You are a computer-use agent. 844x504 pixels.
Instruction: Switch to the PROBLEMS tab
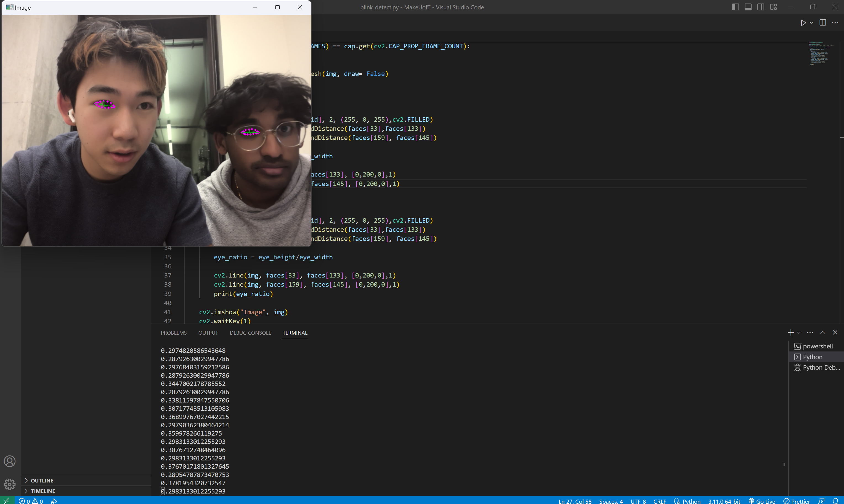point(174,333)
